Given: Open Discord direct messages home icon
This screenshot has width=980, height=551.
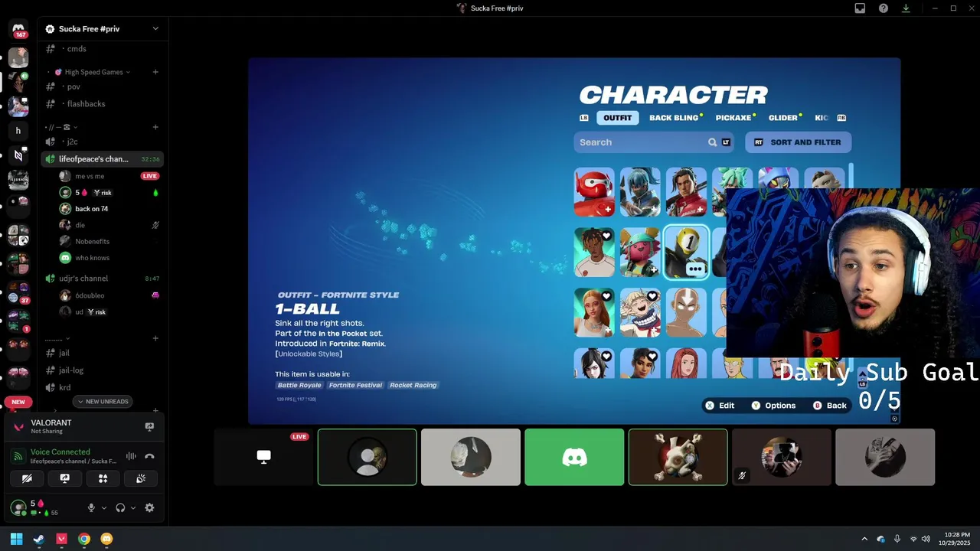Looking at the screenshot, I should [x=18, y=28].
